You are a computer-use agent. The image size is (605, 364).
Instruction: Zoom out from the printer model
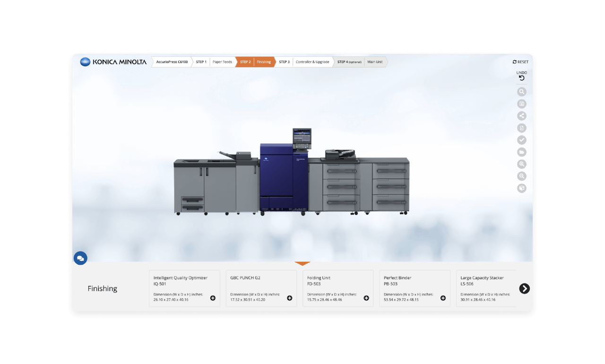[x=522, y=176]
